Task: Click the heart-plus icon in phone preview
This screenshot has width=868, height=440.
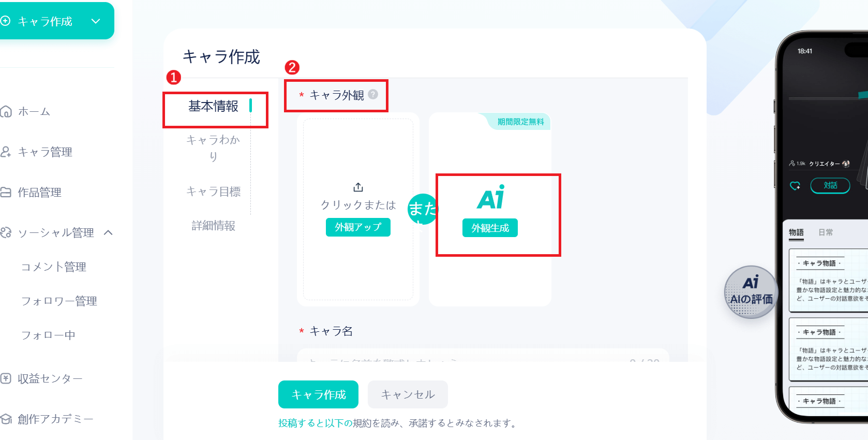Action: click(795, 185)
